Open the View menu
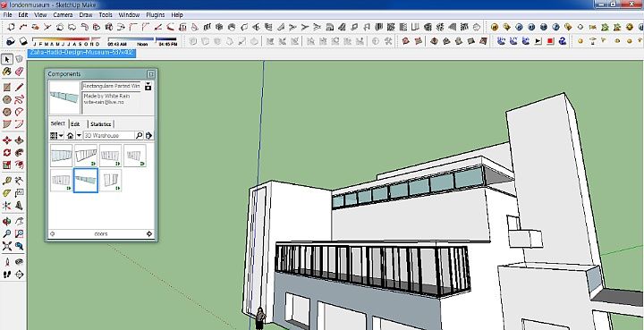 click(40, 15)
